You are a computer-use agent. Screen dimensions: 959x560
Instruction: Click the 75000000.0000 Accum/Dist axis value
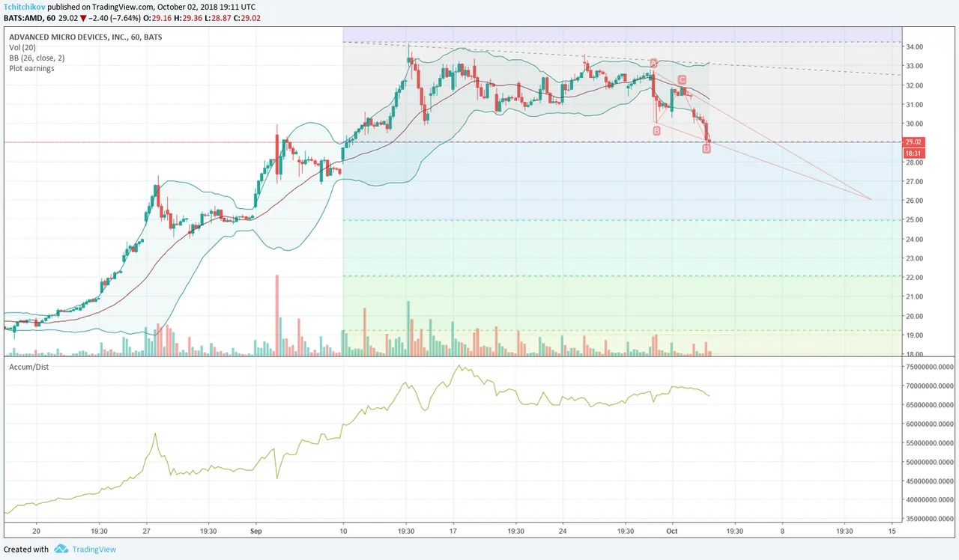930,368
